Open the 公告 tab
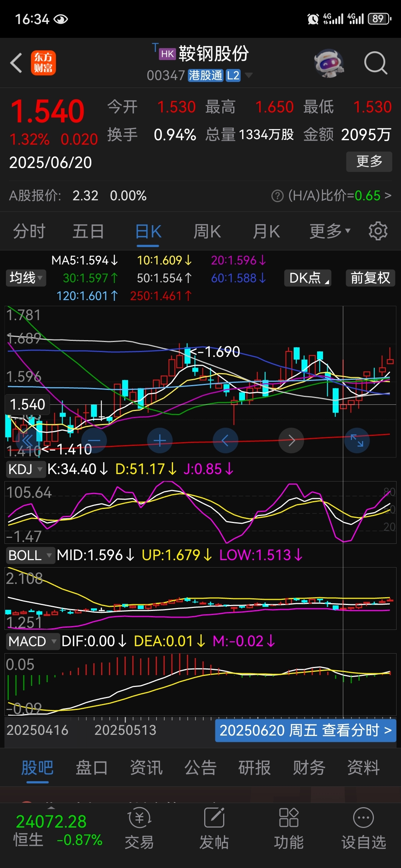The image size is (401, 868). pyautogui.click(x=200, y=768)
